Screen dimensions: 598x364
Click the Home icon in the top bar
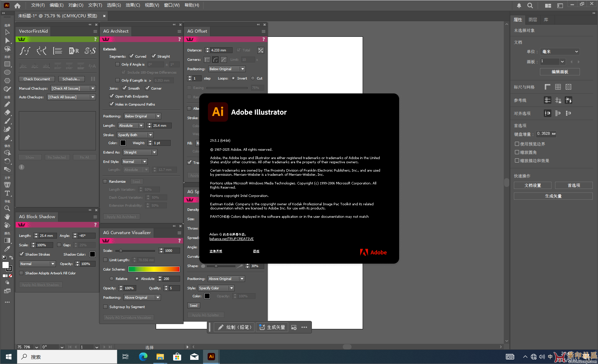[17, 6]
